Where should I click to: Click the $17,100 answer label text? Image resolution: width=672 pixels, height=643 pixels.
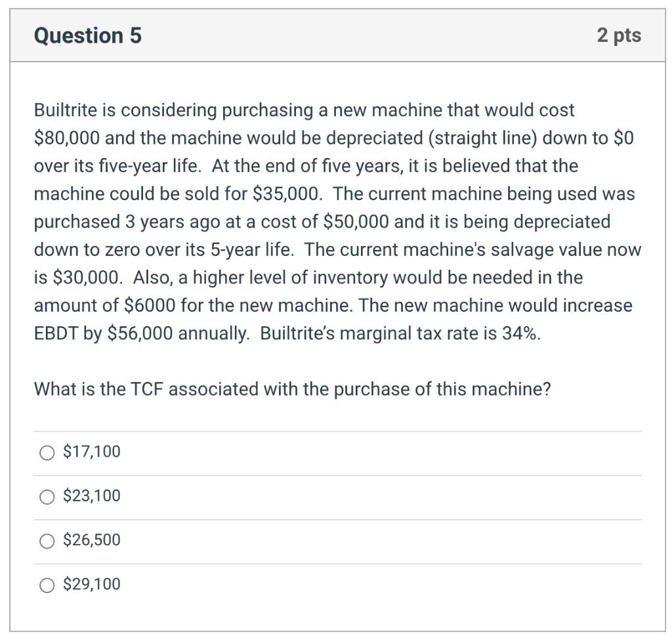click(91, 451)
